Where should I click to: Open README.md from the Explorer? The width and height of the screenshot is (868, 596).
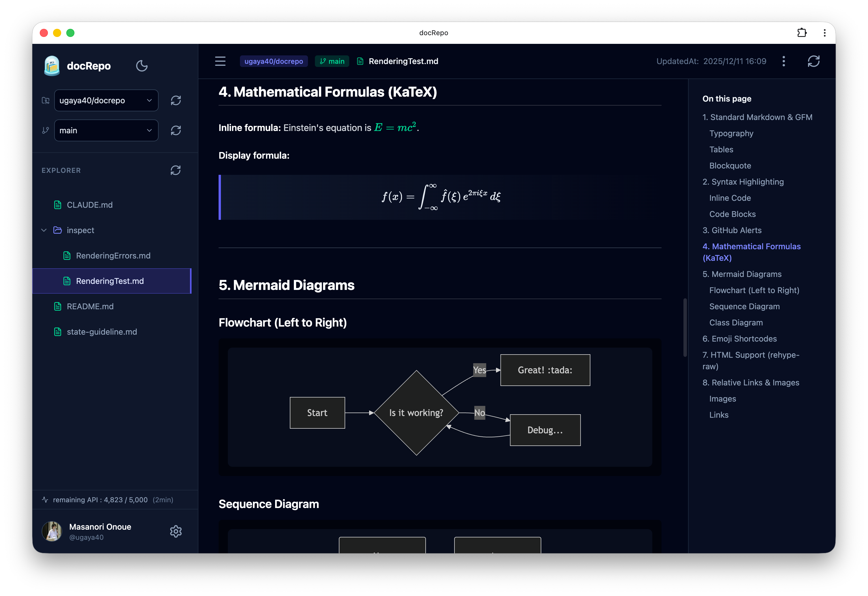[x=90, y=306]
